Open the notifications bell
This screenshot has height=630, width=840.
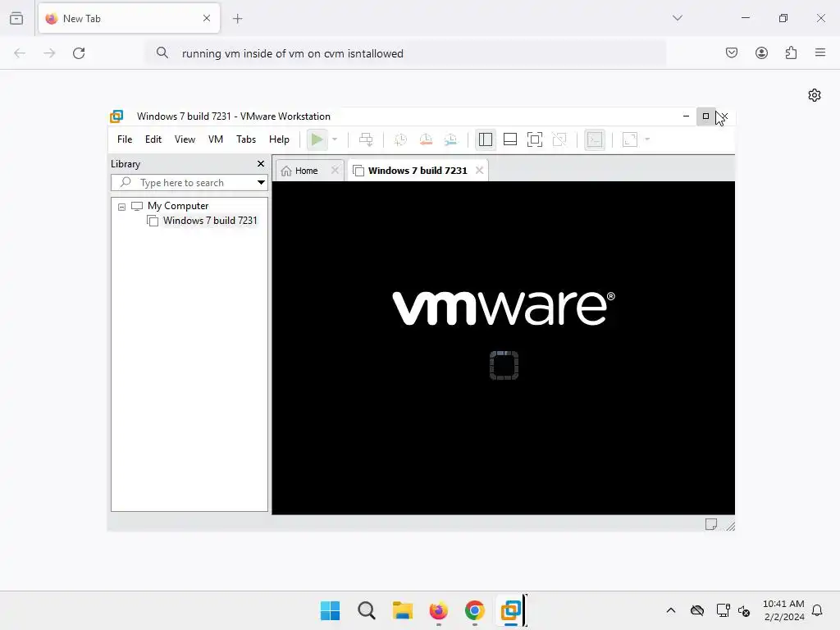(817, 610)
